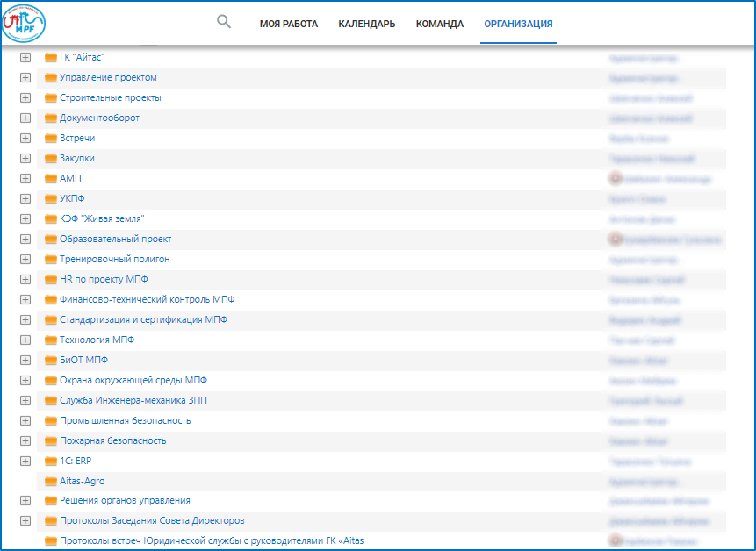Expand the Тренировочный полигон row
Image resolution: width=756 pixels, height=551 pixels.
pyautogui.click(x=25, y=260)
